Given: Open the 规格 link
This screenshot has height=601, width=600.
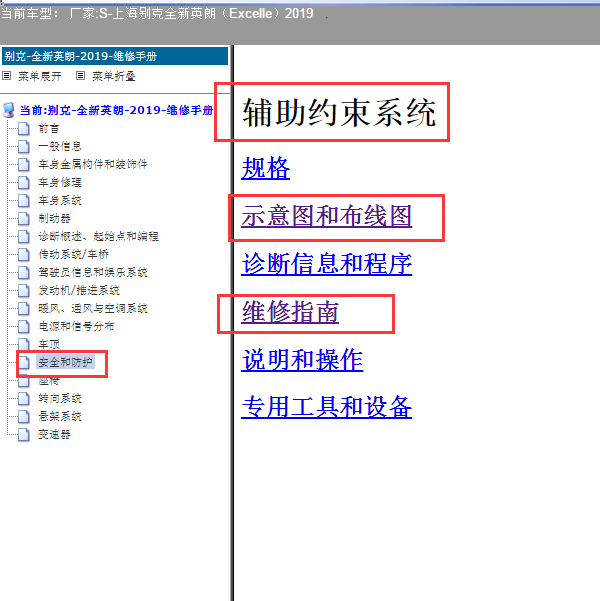Looking at the screenshot, I should 266,168.
